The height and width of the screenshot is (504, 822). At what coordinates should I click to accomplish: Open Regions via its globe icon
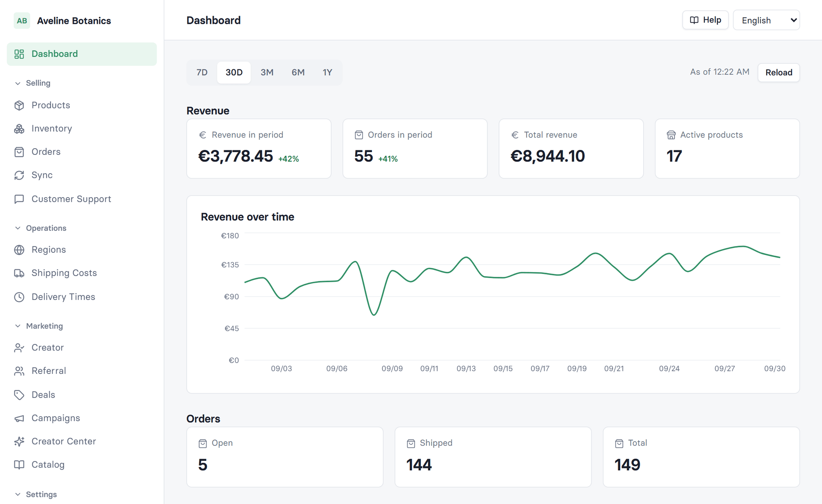click(x=19, y=250)
